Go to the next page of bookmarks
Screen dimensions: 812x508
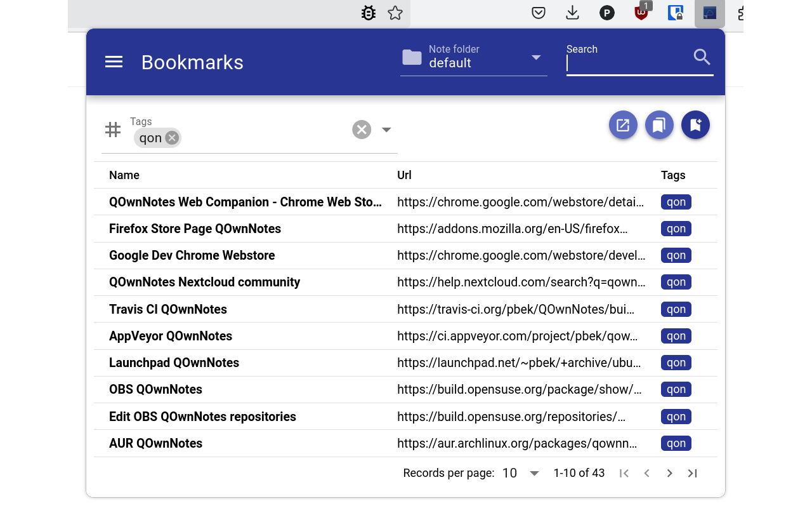(669, 473)
